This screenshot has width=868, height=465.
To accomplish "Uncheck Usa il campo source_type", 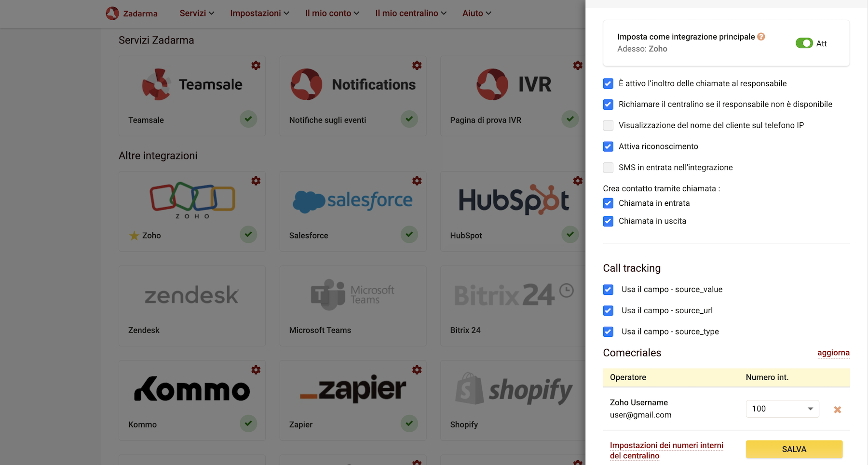I will (608, 332).
